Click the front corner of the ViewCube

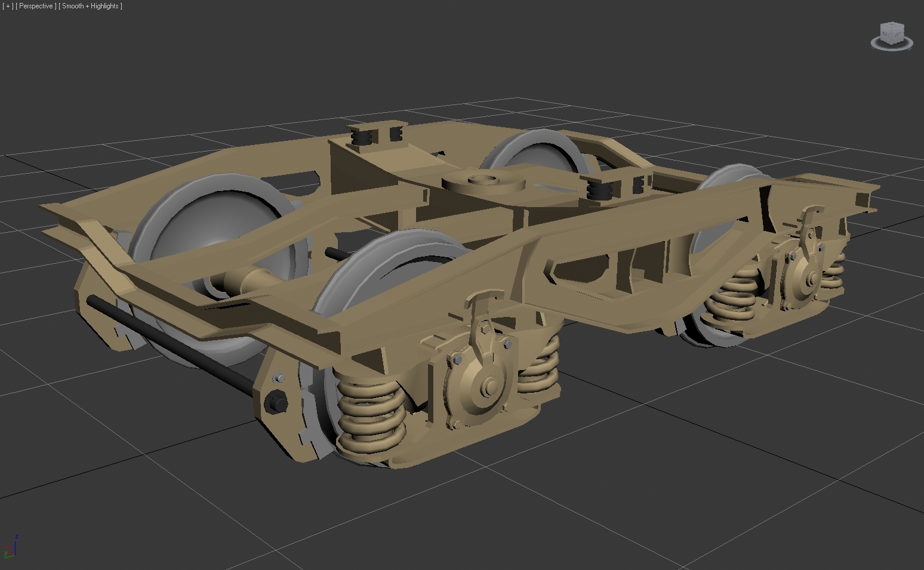click(x=892, y=44)
